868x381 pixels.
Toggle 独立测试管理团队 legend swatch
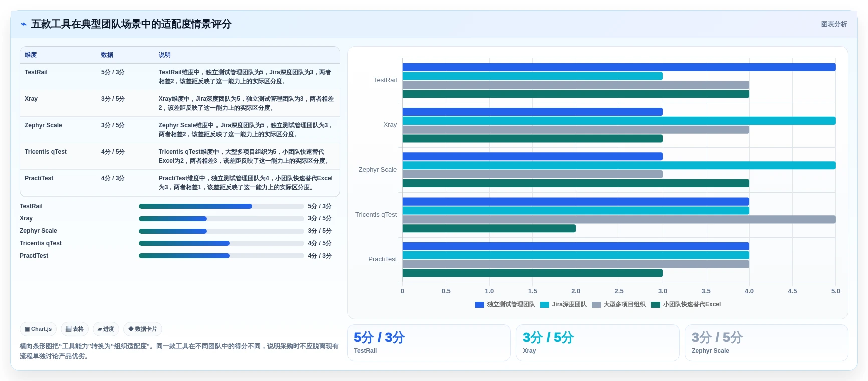pyautogui.click(x=479, y=305)
